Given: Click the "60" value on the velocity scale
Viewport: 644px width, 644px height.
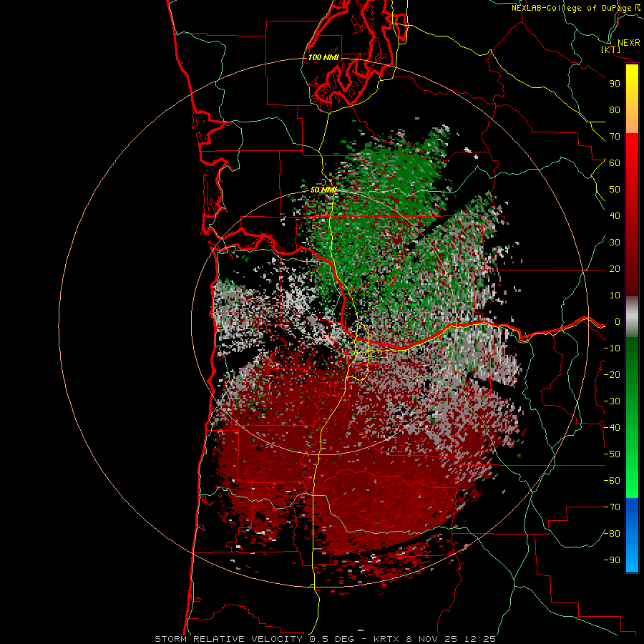Looking at the screenshot, I should (615, 162).
